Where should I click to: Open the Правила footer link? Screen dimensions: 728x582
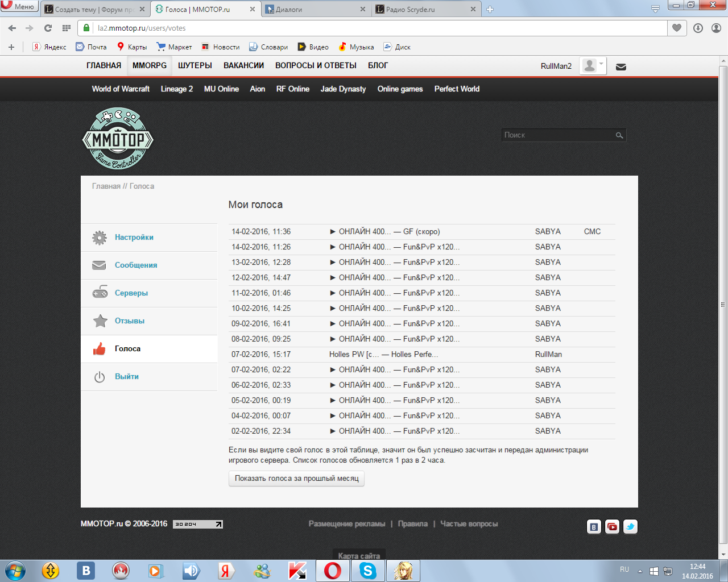pyautogui.click(x=412, y=524)
